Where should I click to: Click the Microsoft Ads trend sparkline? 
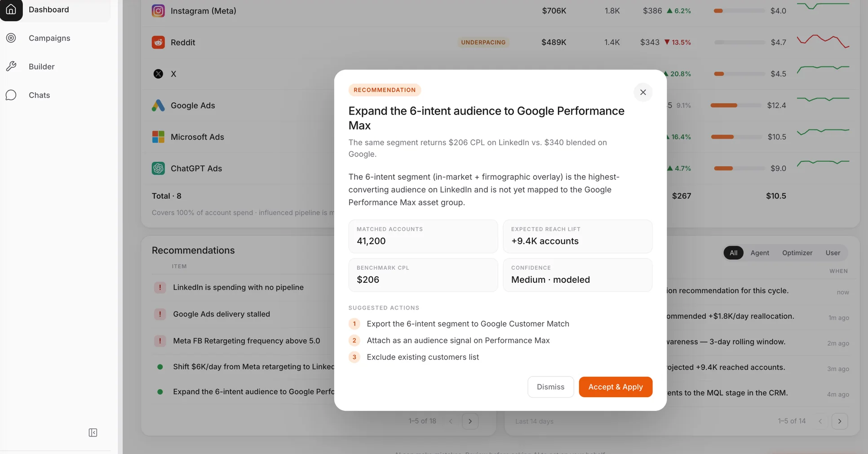click(x=823, y=131)
